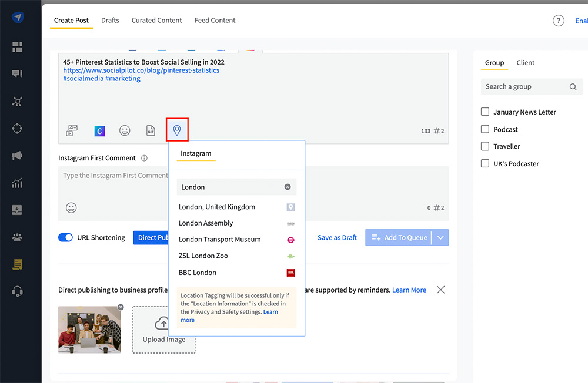This screenshot has height=383, width=588.
Task: Click the uploaded team photo thumbnail
Action: click(x=89, y=330)
